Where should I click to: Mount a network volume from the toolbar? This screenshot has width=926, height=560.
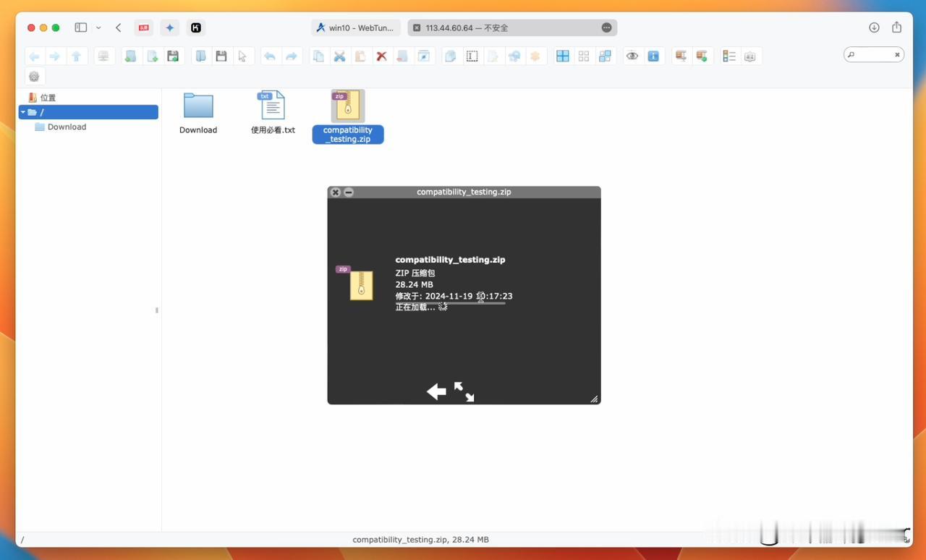click(103, 56)
